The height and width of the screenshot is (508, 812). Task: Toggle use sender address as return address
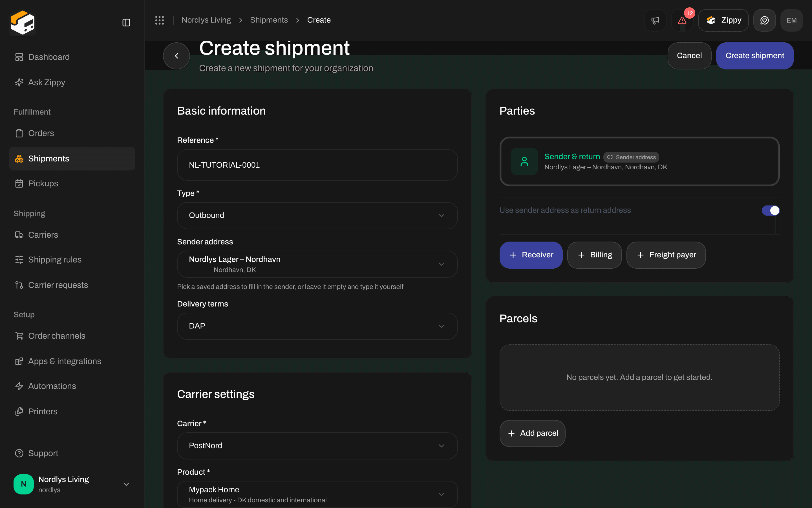[770, 210]
